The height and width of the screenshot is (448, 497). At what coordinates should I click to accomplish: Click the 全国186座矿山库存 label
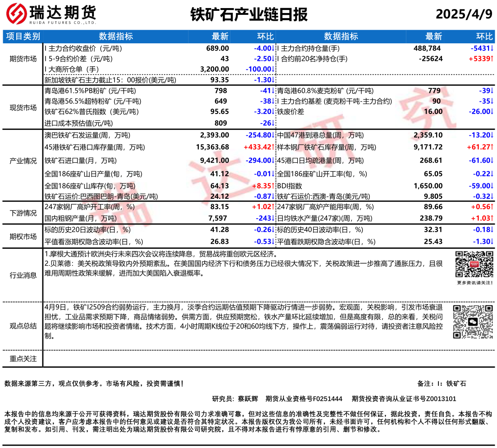click(x=90, y=186)
